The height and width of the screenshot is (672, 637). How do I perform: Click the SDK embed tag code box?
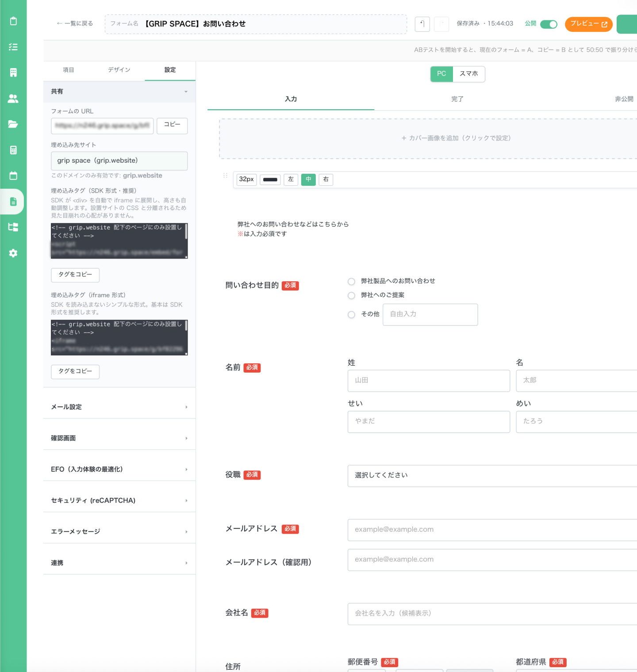pyautogui.click(x=119, y=241)
